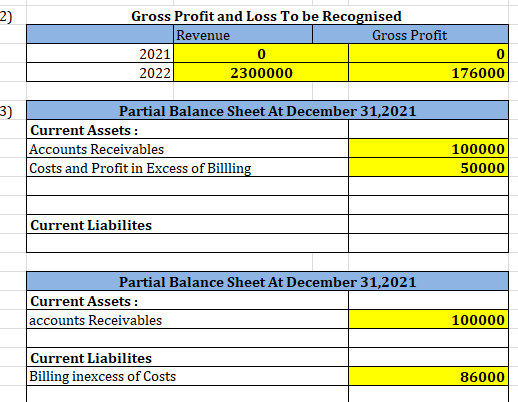Select the 2021 year cell
518x402 pixels.
pyautogui.click(x=100, y=54)
